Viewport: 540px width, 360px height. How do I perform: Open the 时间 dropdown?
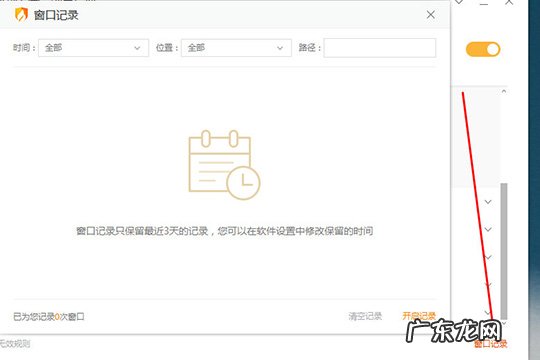point(93,48)
